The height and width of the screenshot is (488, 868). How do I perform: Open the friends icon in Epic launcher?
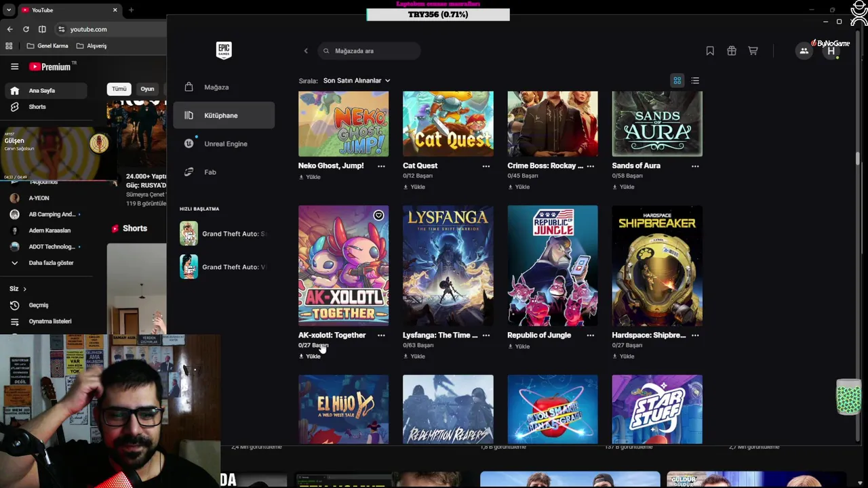(x=804, y=51)
